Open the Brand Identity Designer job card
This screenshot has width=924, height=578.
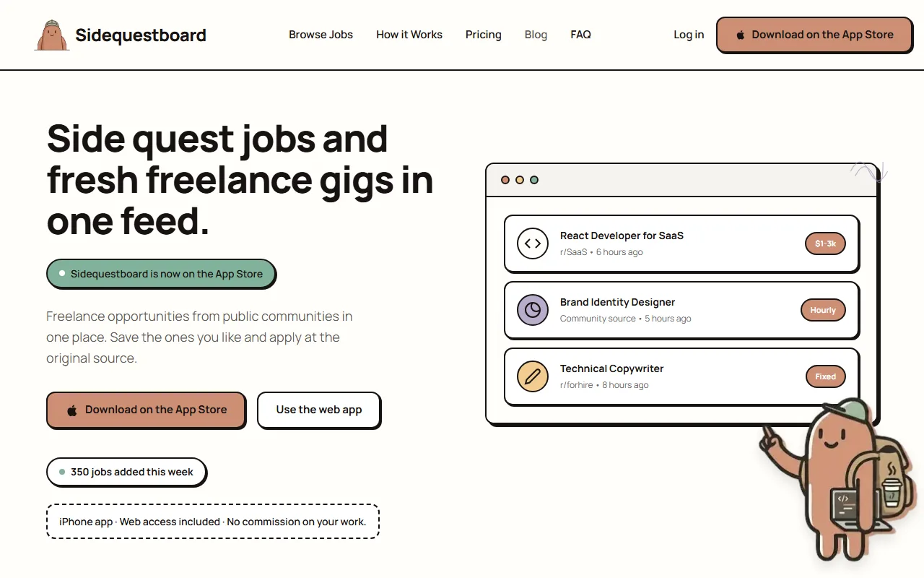(681, 310)
